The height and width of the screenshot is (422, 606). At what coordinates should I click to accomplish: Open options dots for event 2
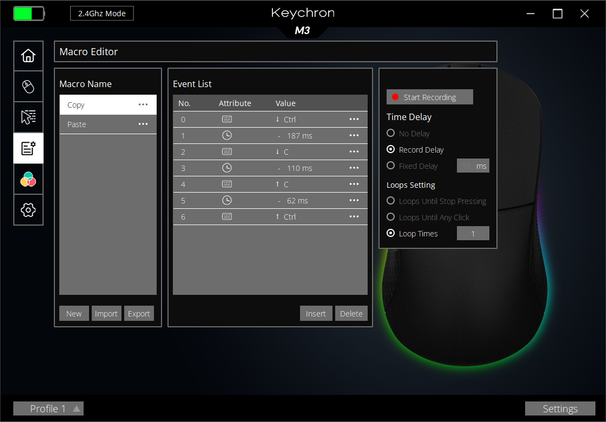click(354, 151)
